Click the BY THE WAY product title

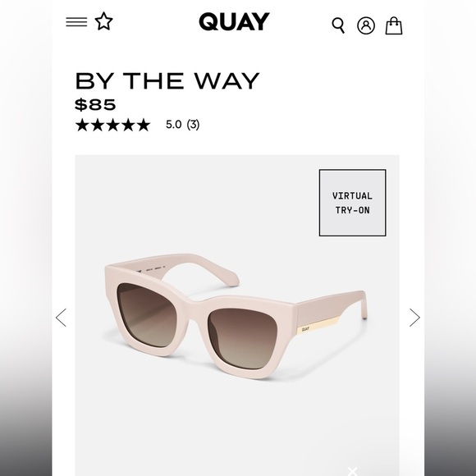pyautogui.click(x=167, y=81)
